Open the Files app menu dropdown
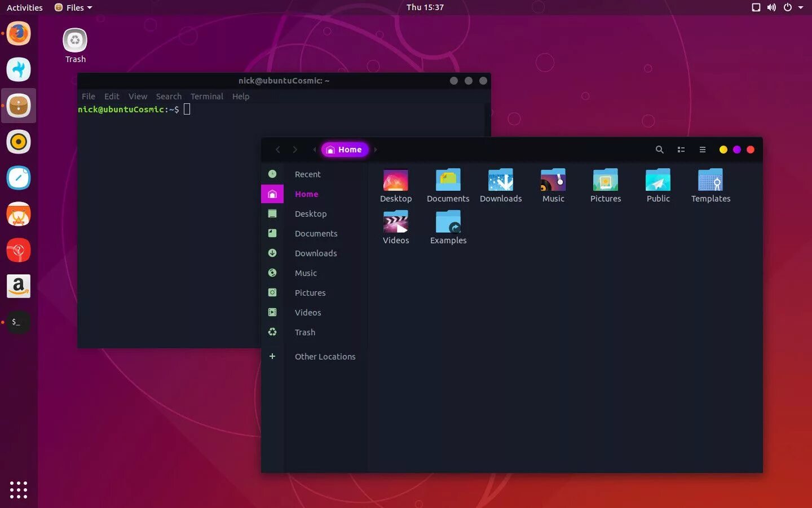This screenshot has height=508, width=812. point(73,7)
